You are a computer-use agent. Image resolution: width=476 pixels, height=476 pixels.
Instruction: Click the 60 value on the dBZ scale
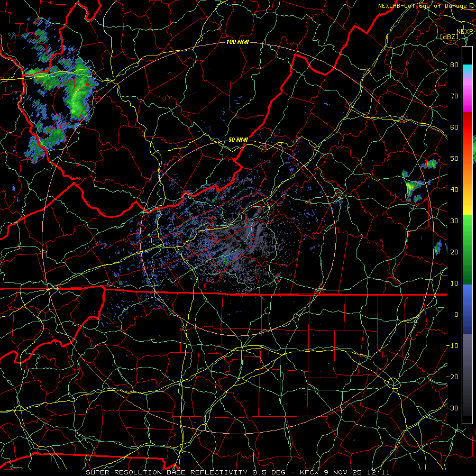click(x=454, y=127)
